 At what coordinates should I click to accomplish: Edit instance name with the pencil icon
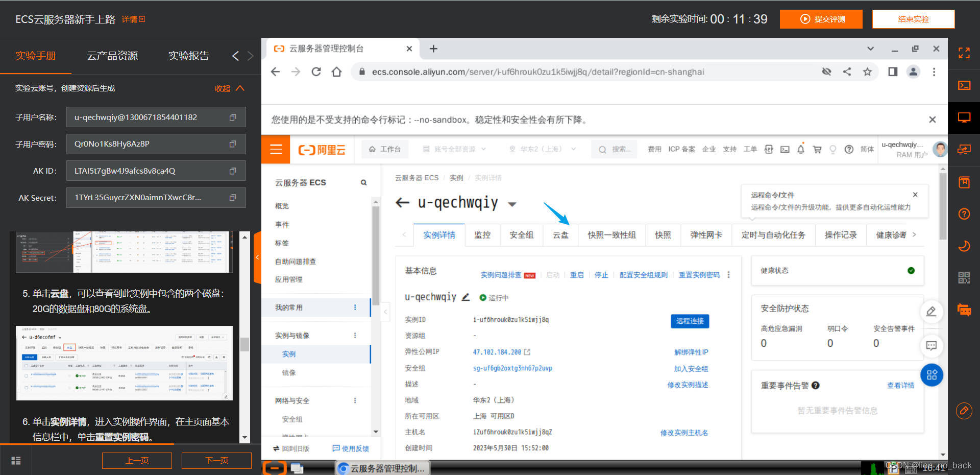tap(465, 297)
